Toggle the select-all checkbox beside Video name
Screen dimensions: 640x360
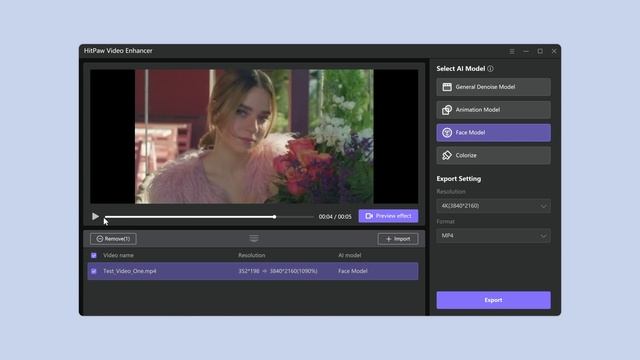coord(93,256)
